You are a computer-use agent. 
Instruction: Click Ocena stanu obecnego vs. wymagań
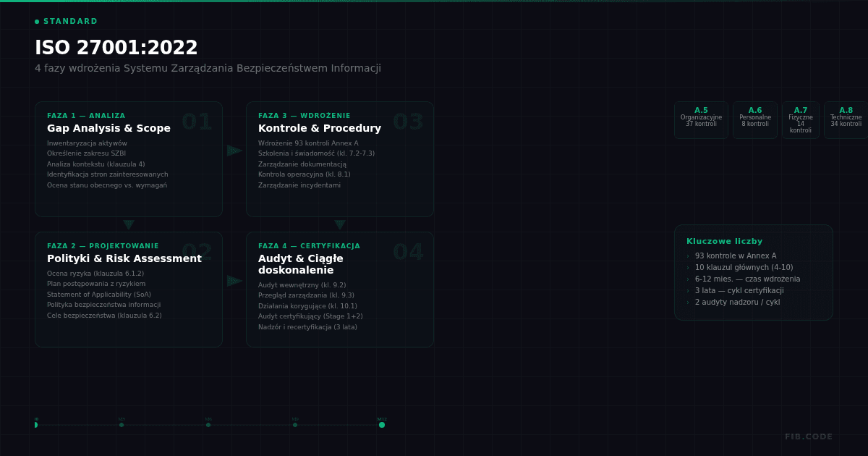pos(107,185)
